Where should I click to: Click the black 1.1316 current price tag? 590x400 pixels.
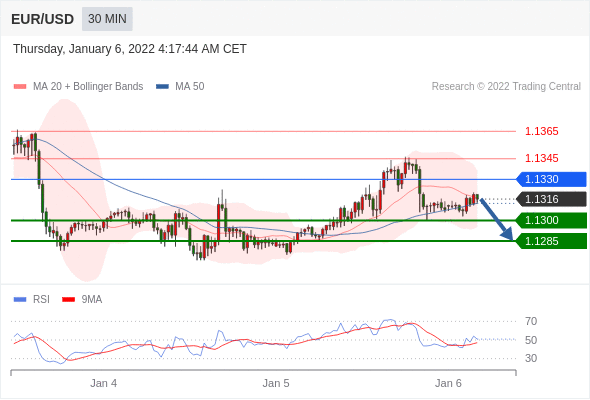(551, 199)
